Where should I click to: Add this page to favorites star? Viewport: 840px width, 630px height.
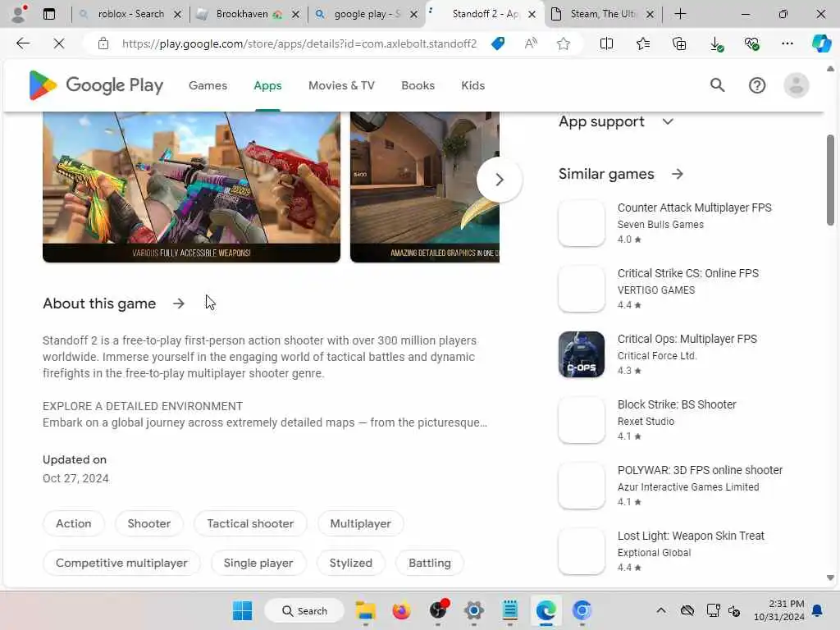(563, 43)
